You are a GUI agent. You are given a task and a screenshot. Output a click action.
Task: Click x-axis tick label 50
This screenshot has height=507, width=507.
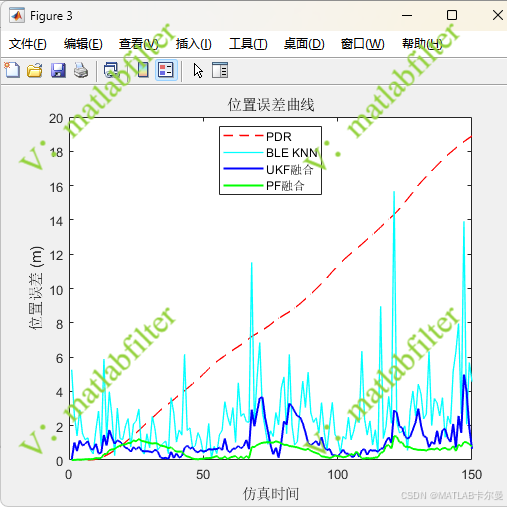click(203, 475)
